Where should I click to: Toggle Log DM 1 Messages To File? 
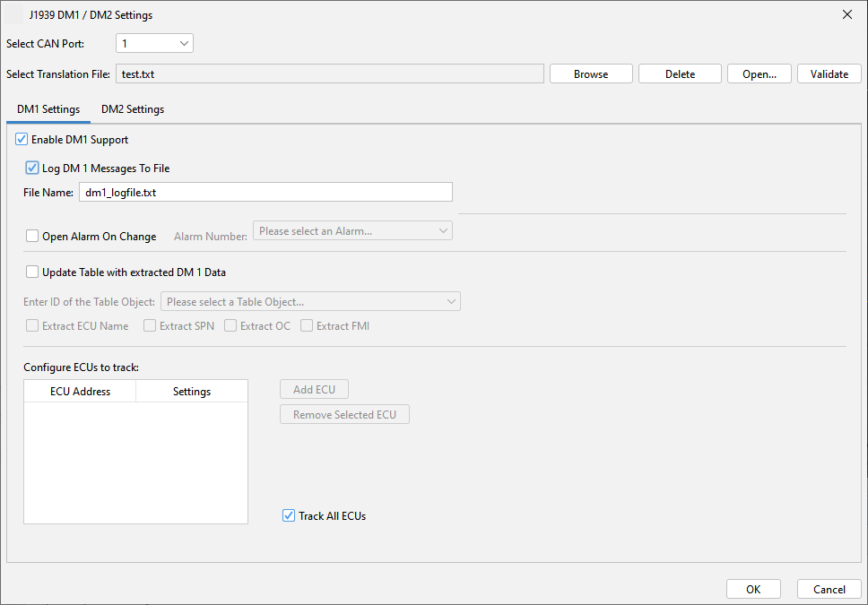click(33, 168)
